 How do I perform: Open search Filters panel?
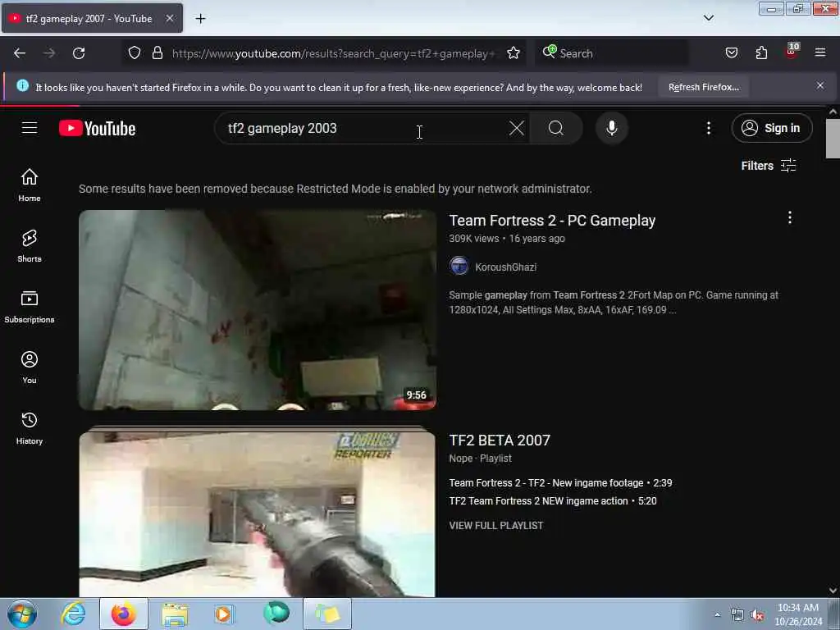(x=768, y=166)
